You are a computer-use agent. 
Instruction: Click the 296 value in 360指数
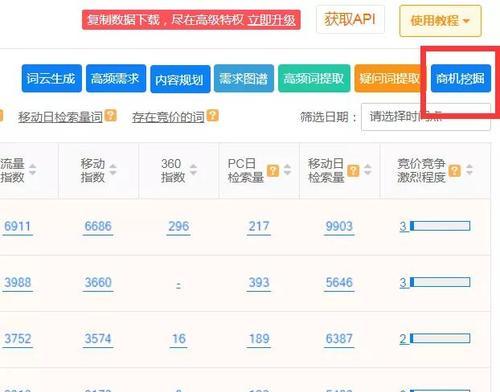click(179, 226)
